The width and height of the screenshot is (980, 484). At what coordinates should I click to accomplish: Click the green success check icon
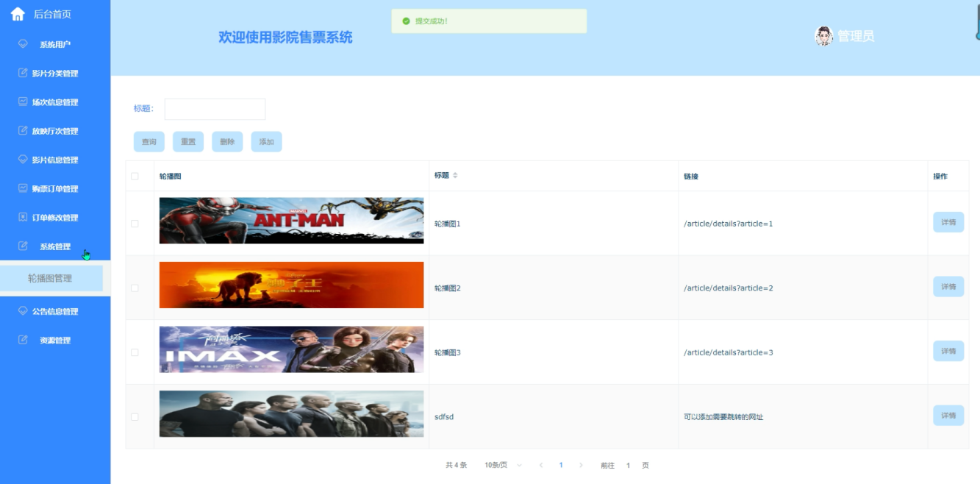point(406,21)
